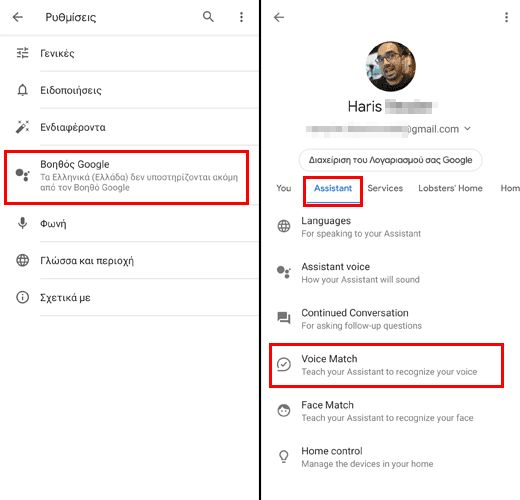
Task: Open three-dot menu on Assistant account screen
Action: (506, 17)
